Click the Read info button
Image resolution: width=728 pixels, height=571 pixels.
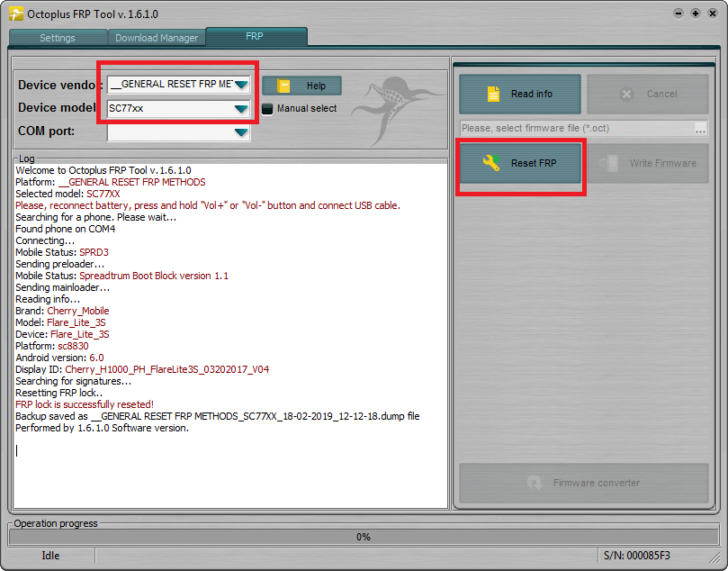(520, 94)
